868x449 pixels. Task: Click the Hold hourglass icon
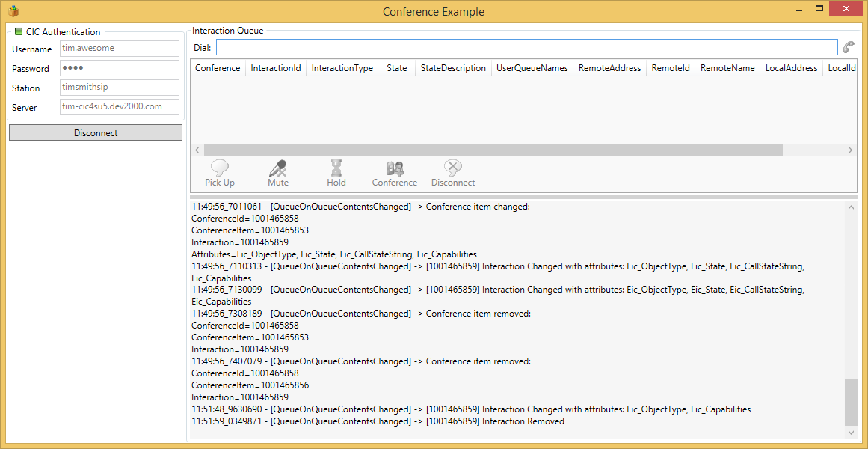point(336,168)
